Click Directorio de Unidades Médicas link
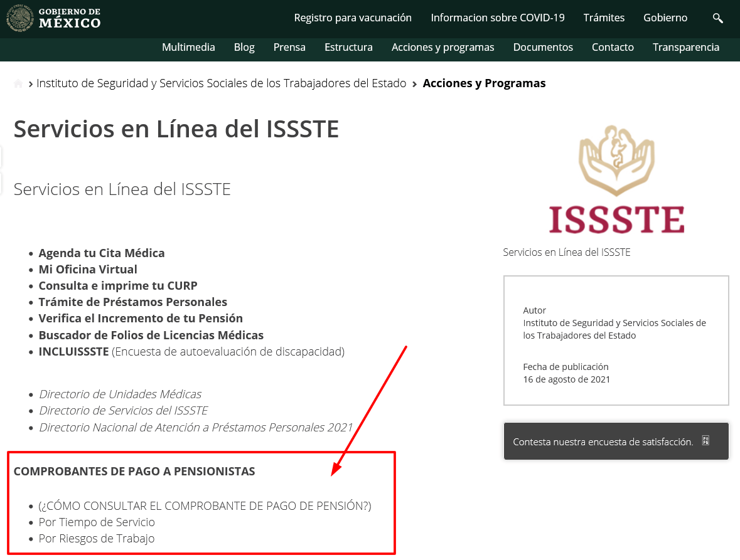Image resolution: width=740 pixels, height=560 pixels. pos(120,394)
